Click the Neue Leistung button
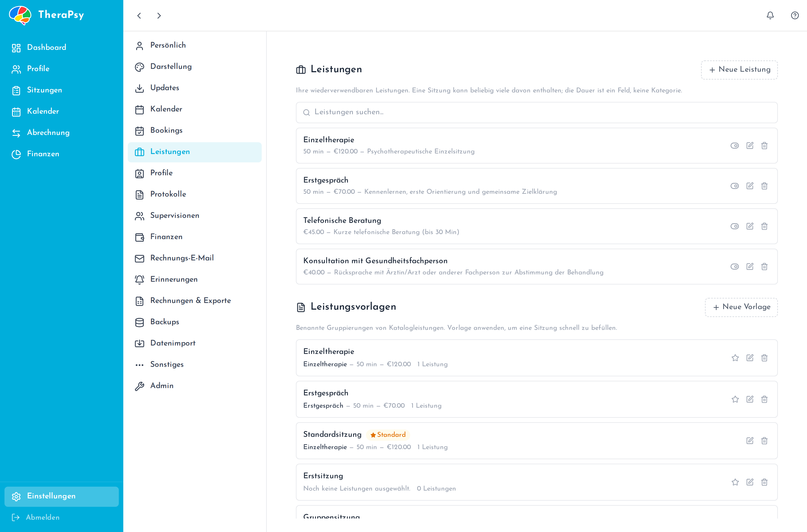This screenshot has width=807, height=532. pos(739,70)
